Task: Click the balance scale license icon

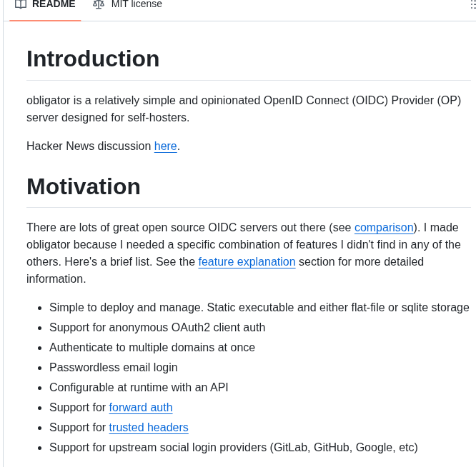Action: tap(99, 4)
